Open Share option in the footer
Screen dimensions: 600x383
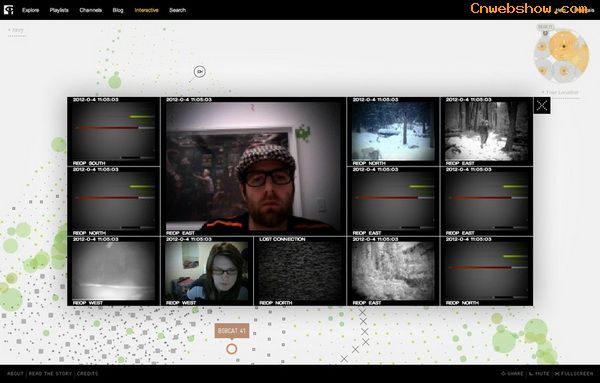[512, 373]
